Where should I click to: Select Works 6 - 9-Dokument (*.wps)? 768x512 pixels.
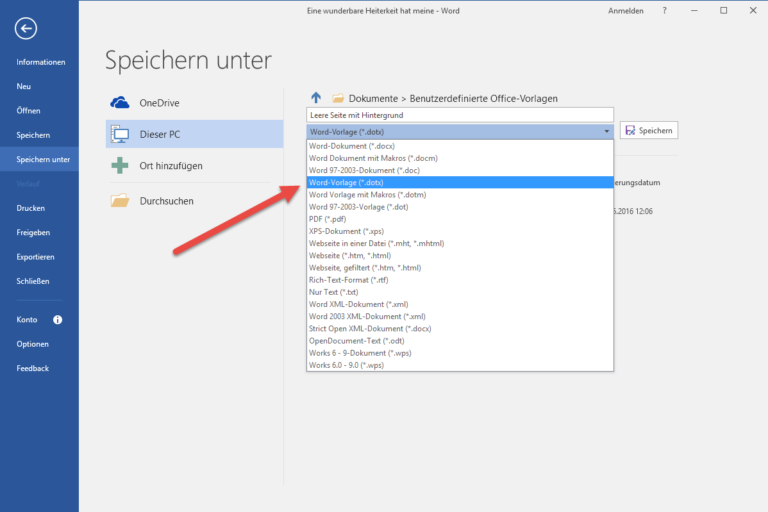[x=460, y=353]
